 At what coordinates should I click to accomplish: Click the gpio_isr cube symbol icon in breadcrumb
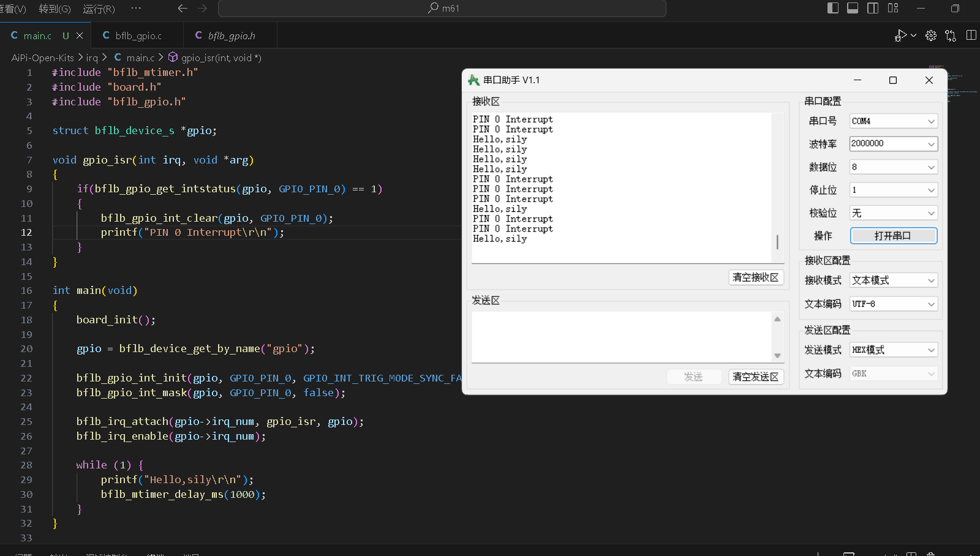coord(173,57)
